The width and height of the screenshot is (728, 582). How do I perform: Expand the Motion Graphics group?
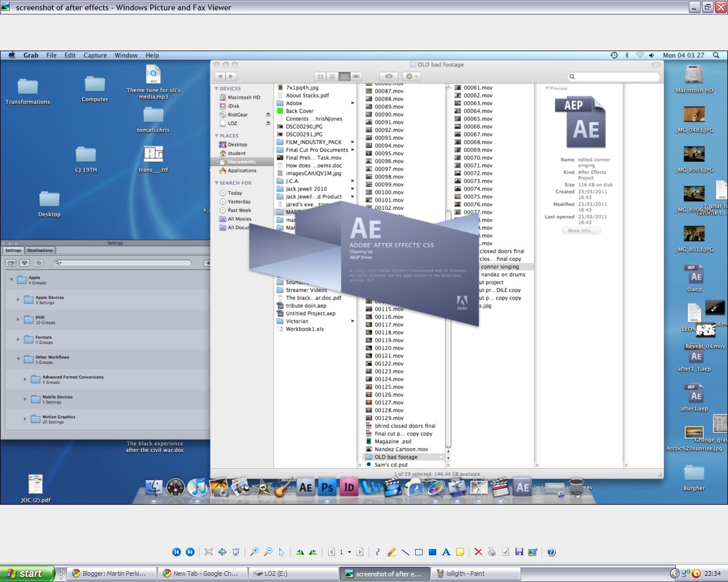pyautogui.click(x=25, y=419)
